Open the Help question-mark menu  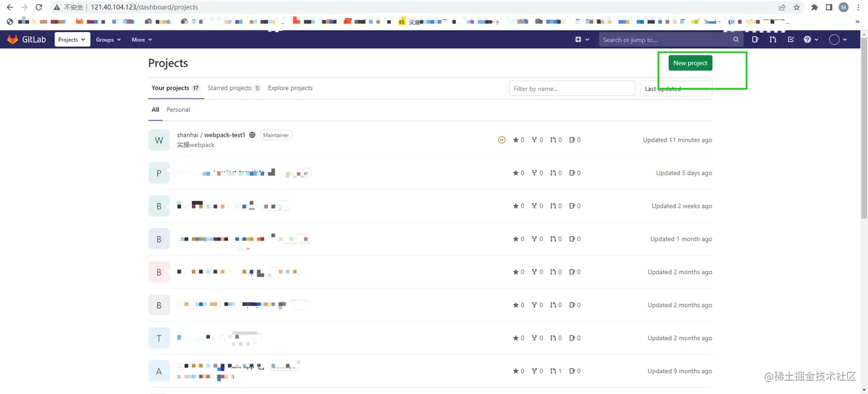tap(811, 40)
